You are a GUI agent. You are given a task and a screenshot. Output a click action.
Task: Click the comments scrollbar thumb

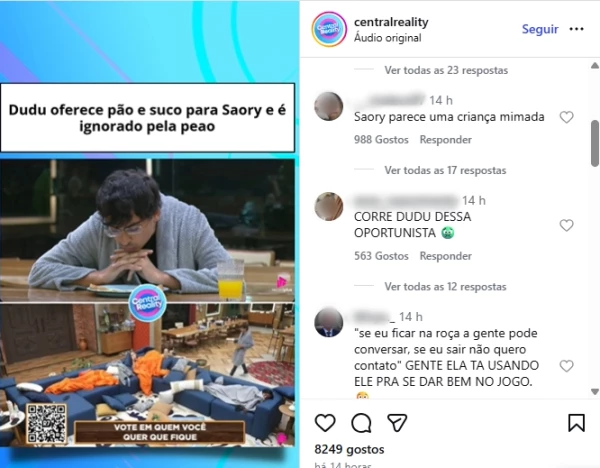(595, 143)
